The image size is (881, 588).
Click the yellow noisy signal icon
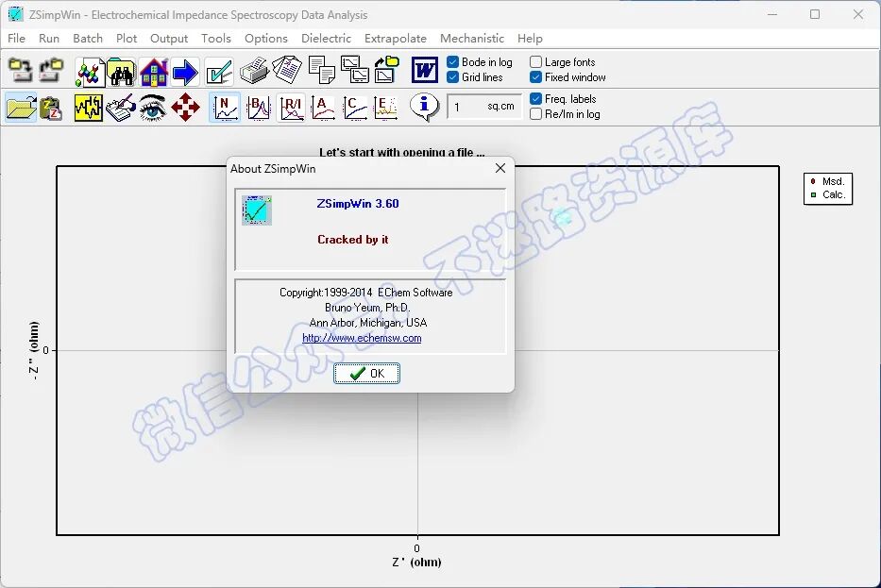coord(88,108)
